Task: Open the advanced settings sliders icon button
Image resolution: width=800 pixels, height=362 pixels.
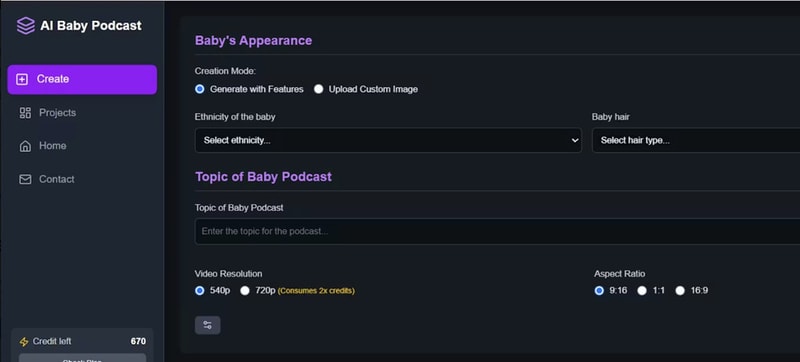Action: pyautogui.click(x=208, y=325)
